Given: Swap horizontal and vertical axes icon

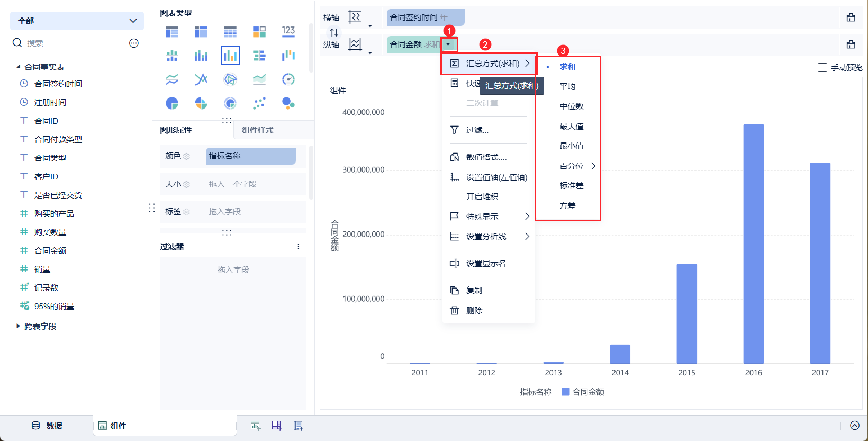Looking at the screenshot, I should 334,32.
